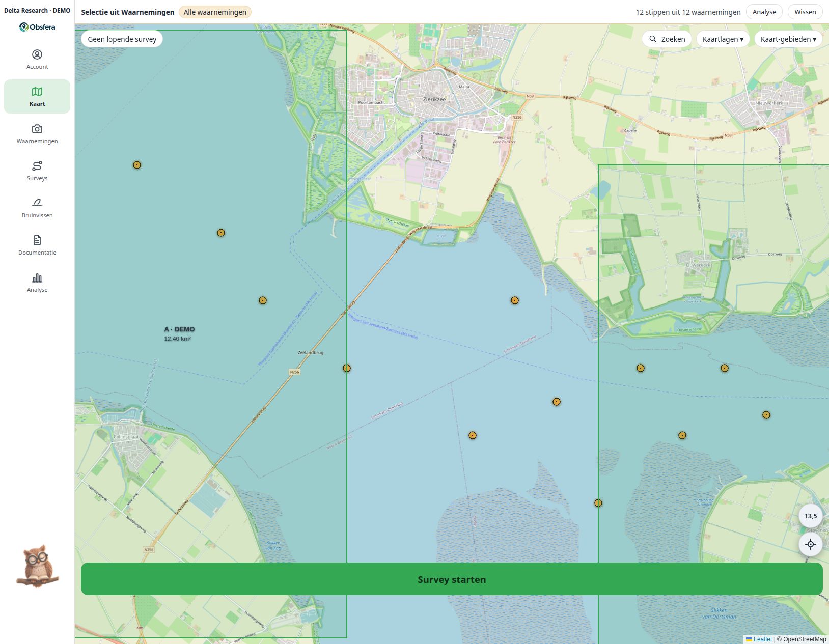Go to the Surveys section

pos(37,171)
